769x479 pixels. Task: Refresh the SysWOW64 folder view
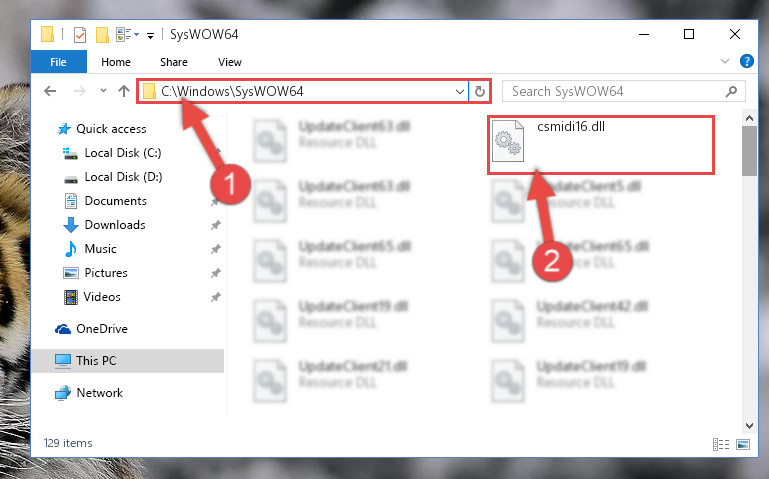480,92
